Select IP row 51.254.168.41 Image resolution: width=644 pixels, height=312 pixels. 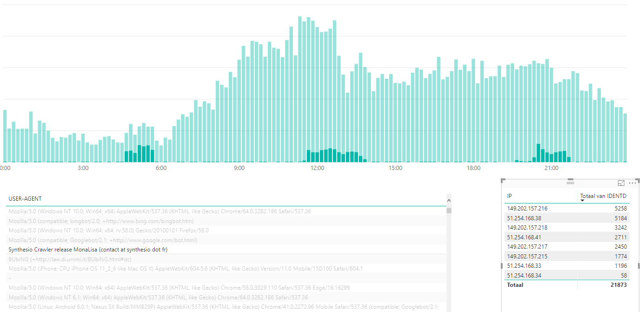[524, 237]
